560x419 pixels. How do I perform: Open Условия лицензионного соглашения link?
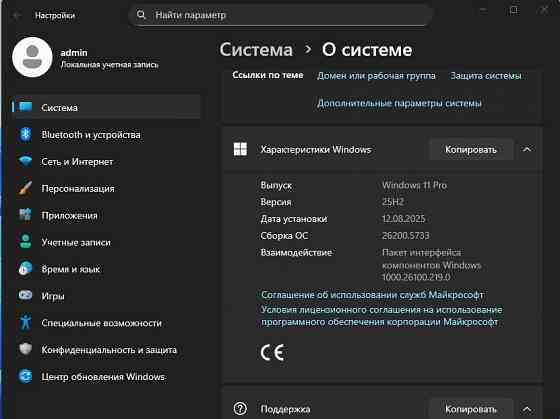pos(381,316)
